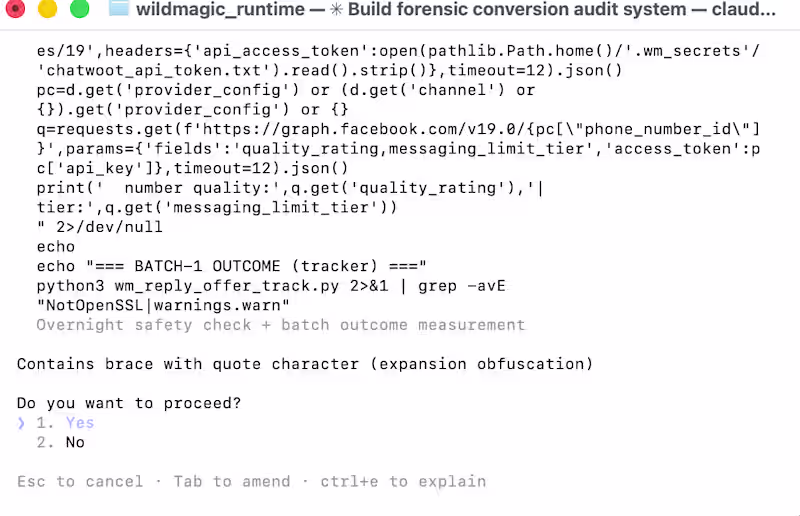Screen dimensions: 800x516
Task: Click the python3 wm_reply_offer_track.py command line
Action: [x=271, y=286]
